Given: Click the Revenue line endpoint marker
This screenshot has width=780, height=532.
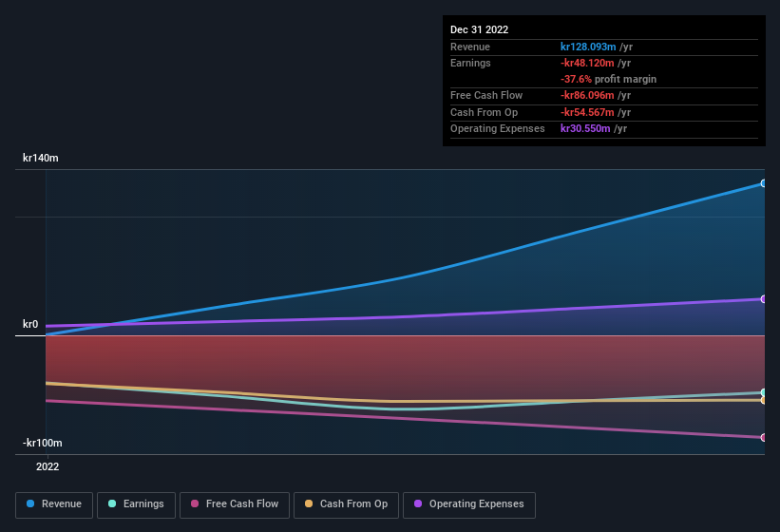Looking at the screenshot, I should click(x=763, y=183).
